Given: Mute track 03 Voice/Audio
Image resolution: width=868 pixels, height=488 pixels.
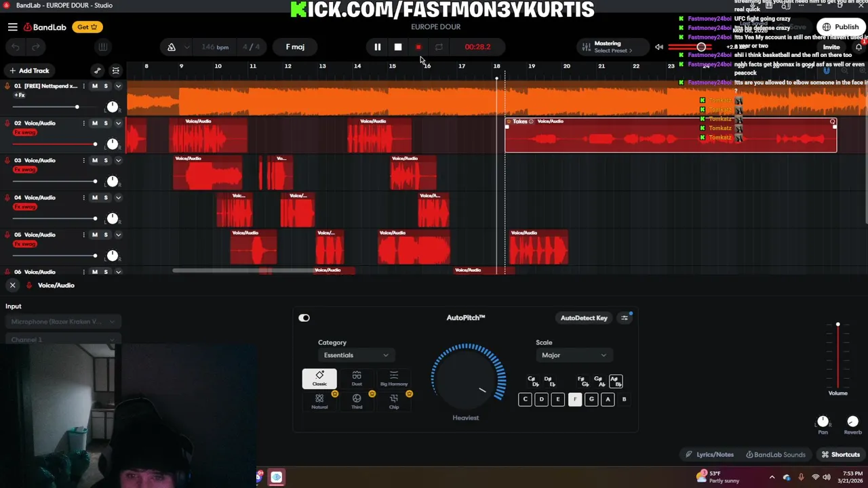Looking at the screenshot, I should [95, 161].
